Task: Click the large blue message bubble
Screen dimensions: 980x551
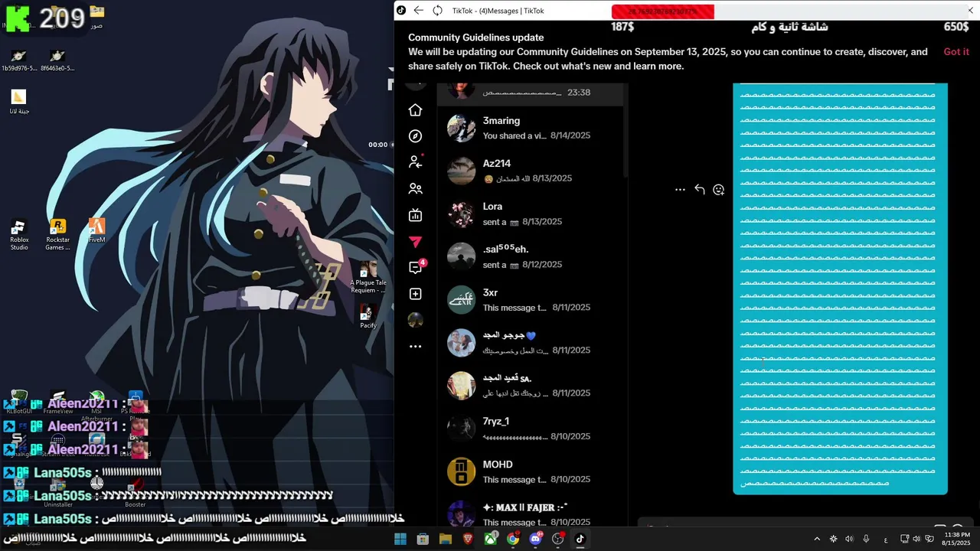Action: [x=840, y=289]
